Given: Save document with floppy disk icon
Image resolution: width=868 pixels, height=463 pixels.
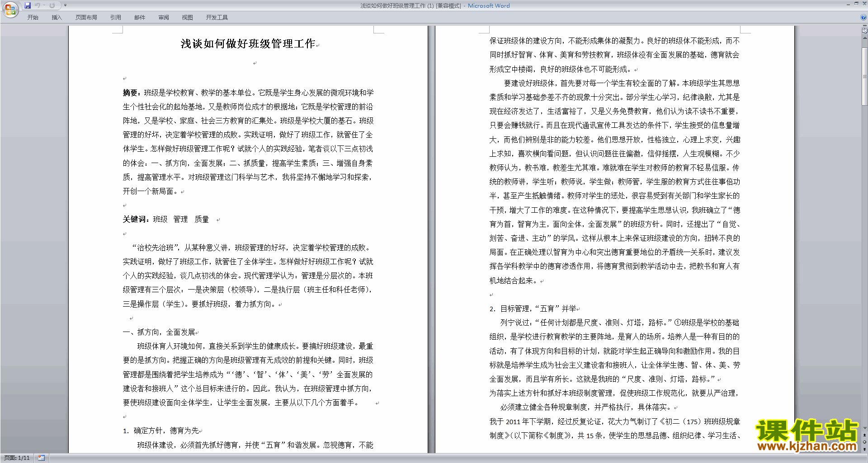Looking at the screenshot, I should (28, 5).
